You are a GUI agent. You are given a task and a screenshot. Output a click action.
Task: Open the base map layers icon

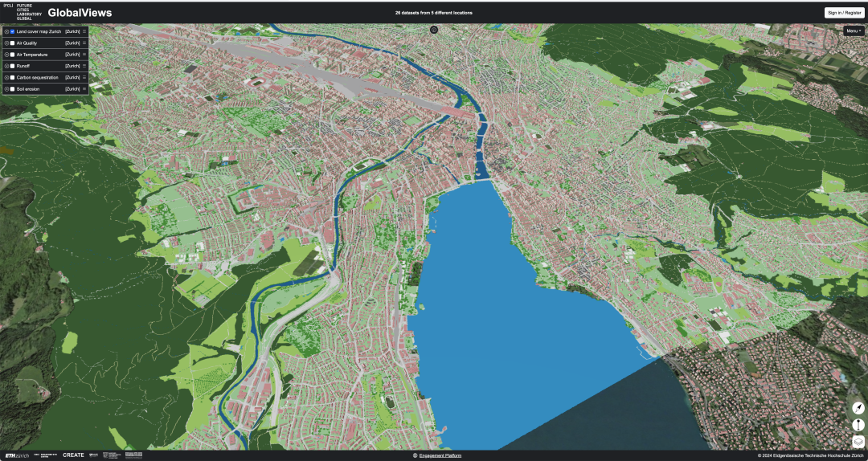(x=858, y=442)
